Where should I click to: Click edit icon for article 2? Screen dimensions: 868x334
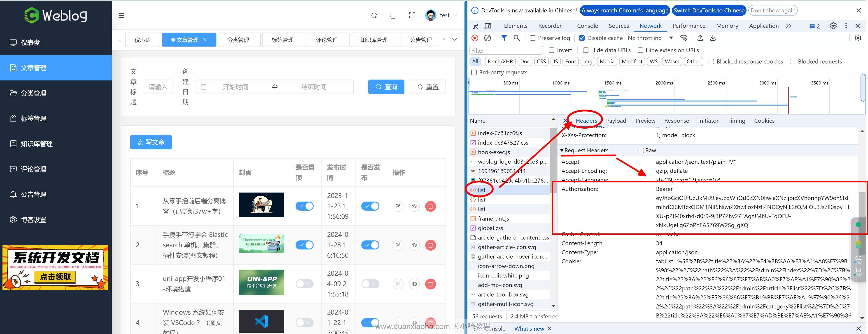[398, 245]
